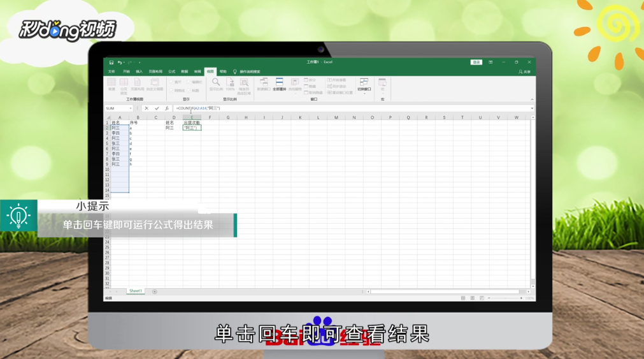Click 重设窗口位置 reset window position
644x359 pixels.
point(340,92)
